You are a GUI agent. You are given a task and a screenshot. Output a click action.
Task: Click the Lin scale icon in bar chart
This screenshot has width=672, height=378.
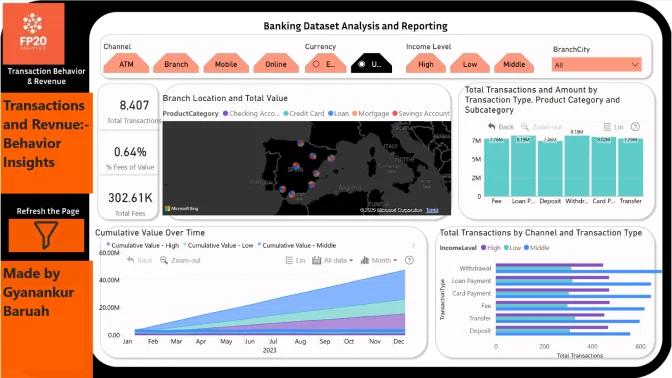tap(607, 127)
